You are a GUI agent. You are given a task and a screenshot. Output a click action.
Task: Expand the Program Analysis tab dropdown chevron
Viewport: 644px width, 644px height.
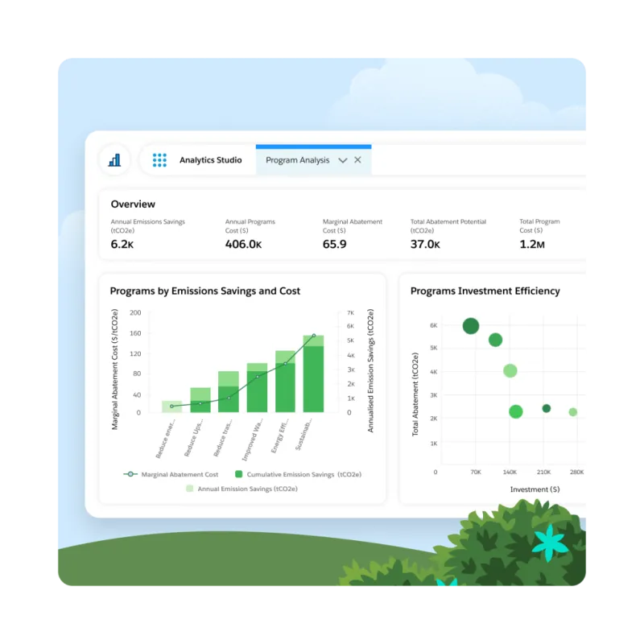[343, 160]
